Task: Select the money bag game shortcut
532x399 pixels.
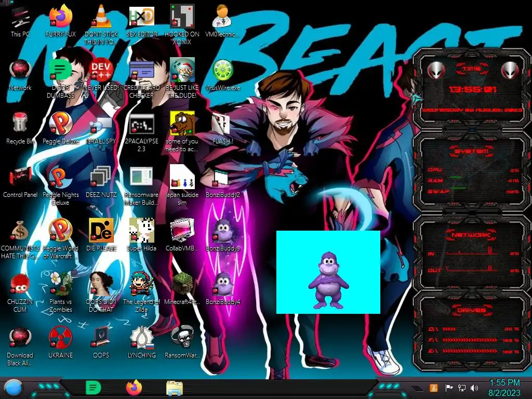Action: coord(20,239)
